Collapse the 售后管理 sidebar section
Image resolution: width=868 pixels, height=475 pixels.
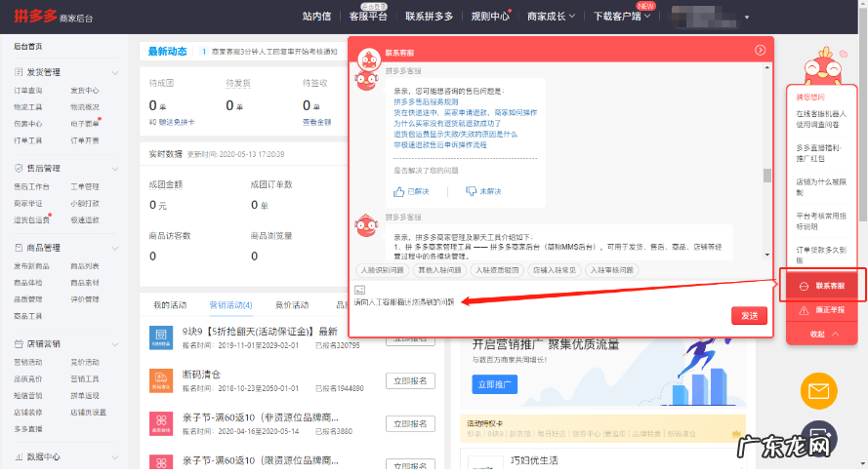114,169
